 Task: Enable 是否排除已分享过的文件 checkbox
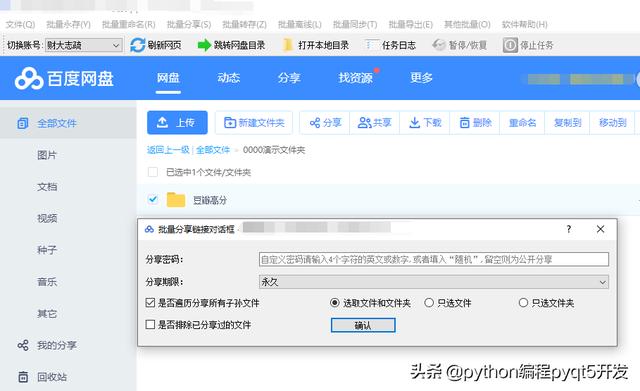coord(150,324)
